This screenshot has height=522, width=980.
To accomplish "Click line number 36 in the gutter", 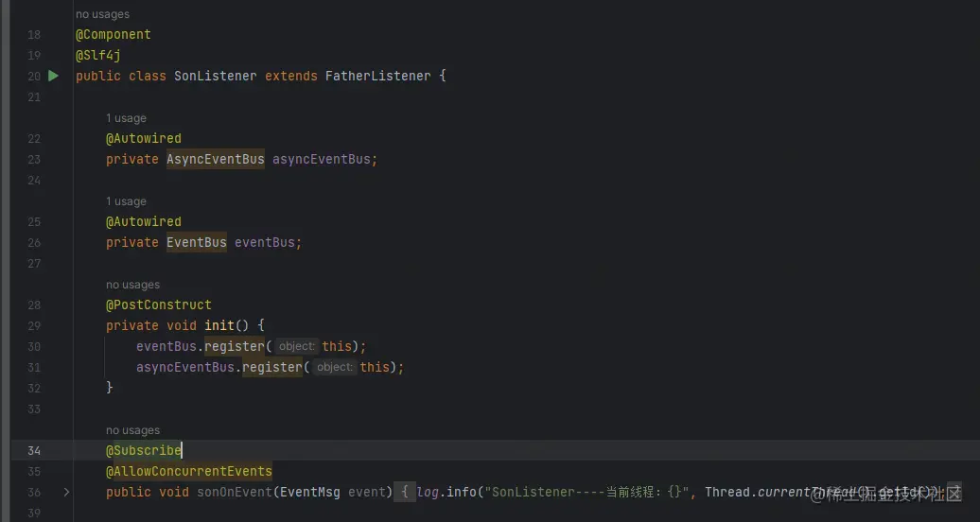I will pyautogui.click(x=34, y=492).
